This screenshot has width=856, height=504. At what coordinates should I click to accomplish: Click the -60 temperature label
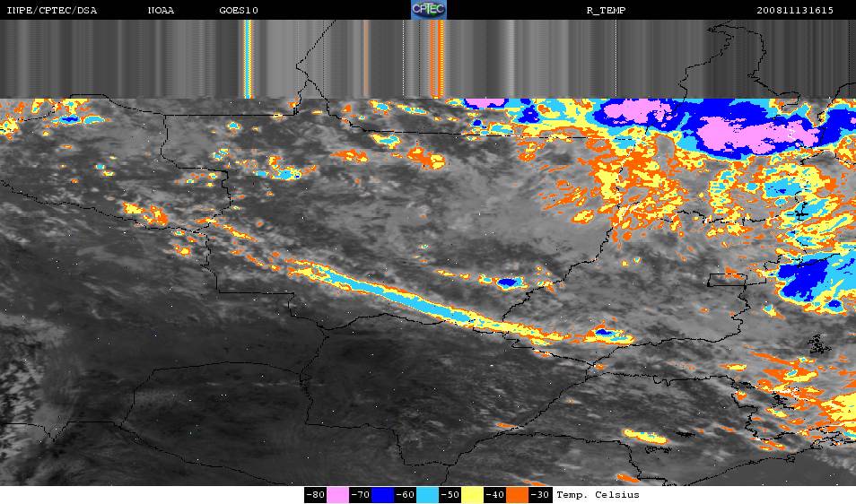click(x=405, y=495)
